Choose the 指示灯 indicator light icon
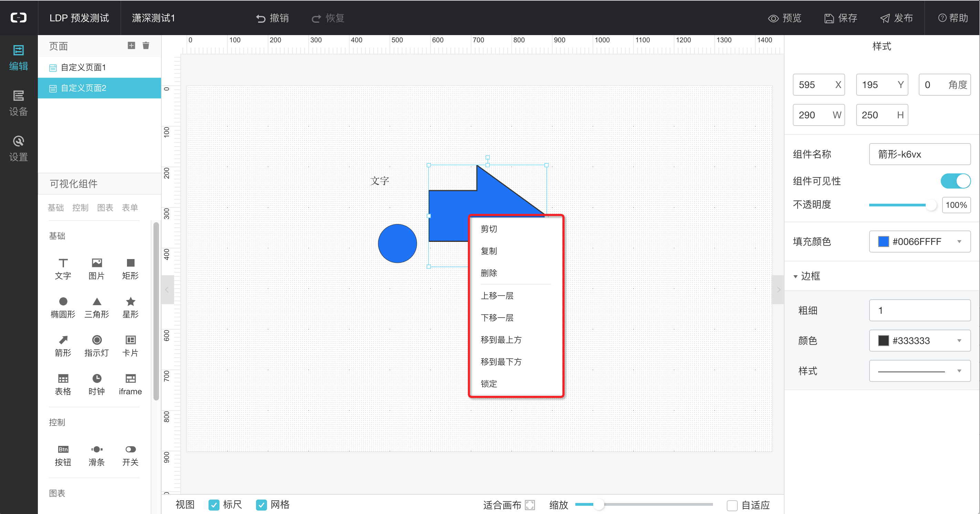This screenshot has width=980, height=514. 97,340
